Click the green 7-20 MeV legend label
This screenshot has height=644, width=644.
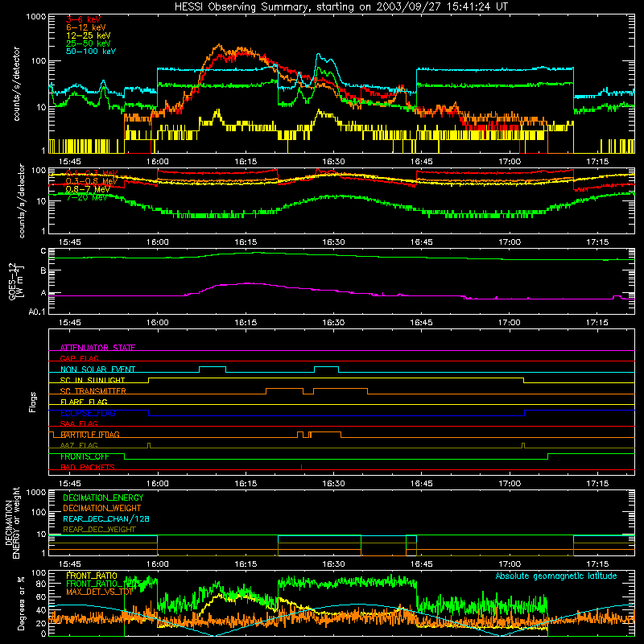86,197
